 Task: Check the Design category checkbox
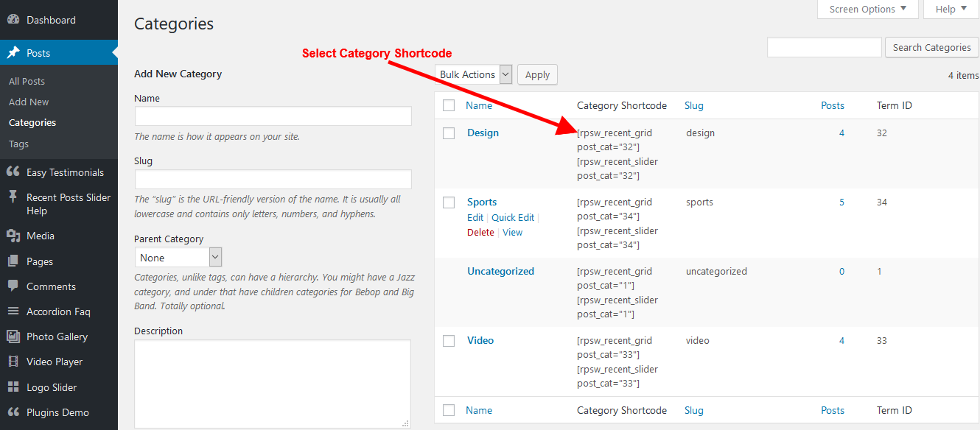pos(449,133)
